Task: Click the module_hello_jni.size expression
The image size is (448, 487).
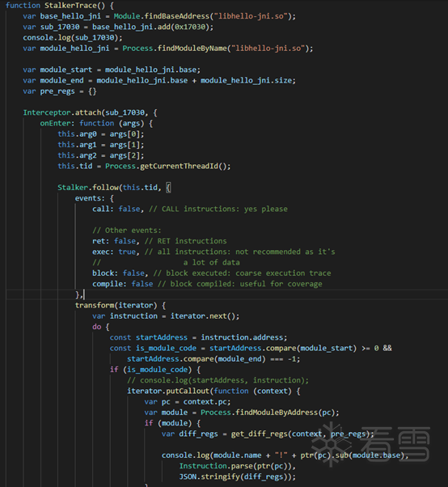Action: [246, 80]
